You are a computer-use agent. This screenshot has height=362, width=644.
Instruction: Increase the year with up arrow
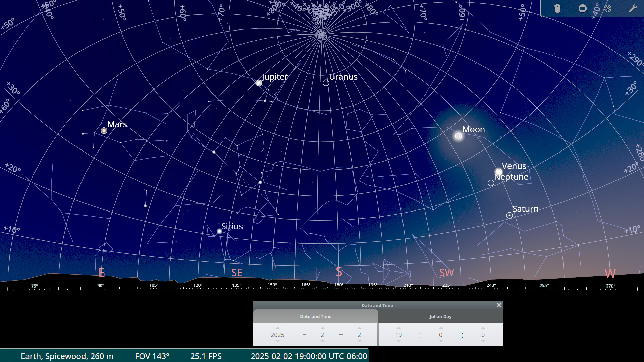pyautogui.click(x=277, y=328)
